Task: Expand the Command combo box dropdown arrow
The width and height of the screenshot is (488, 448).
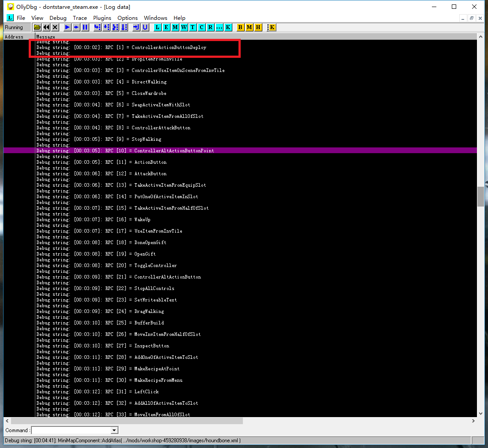Action: [114, 430]
